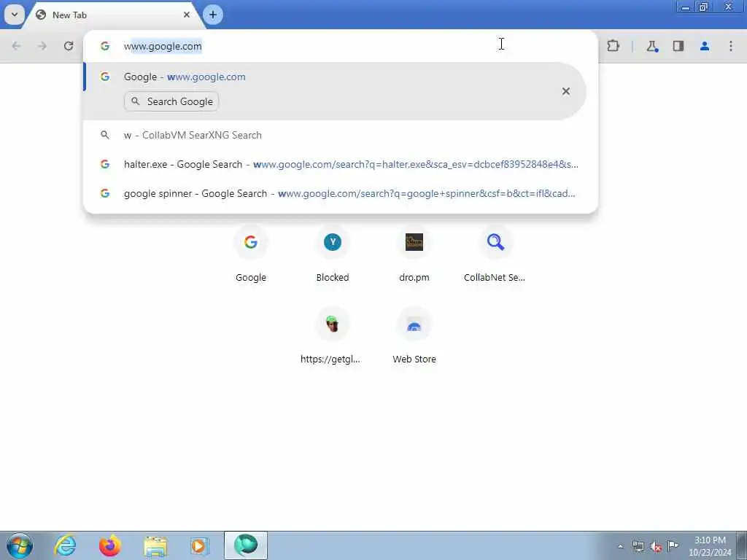
Task: Click the Google icon in address bar
Action: click(105, 46)
